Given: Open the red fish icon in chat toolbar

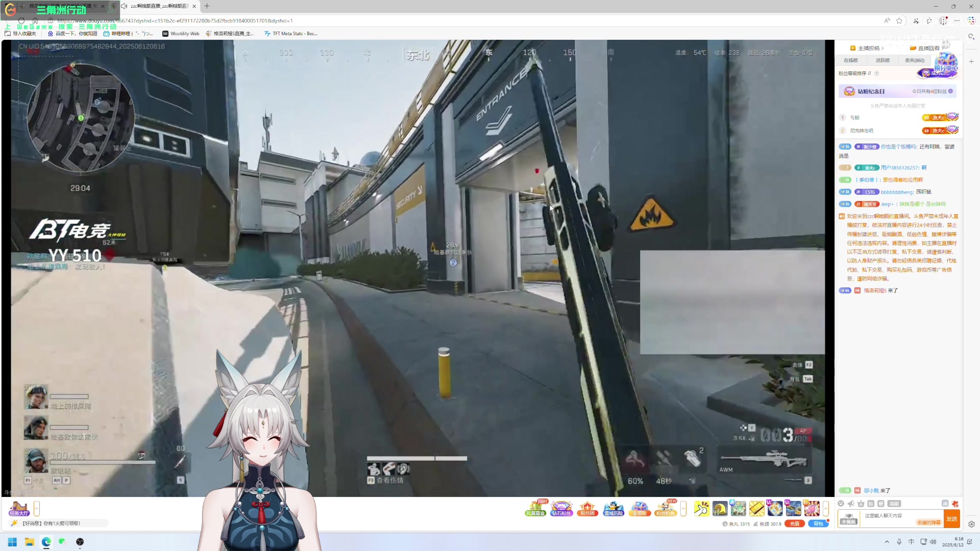Looking at the screenshot, I should point(955,504).
